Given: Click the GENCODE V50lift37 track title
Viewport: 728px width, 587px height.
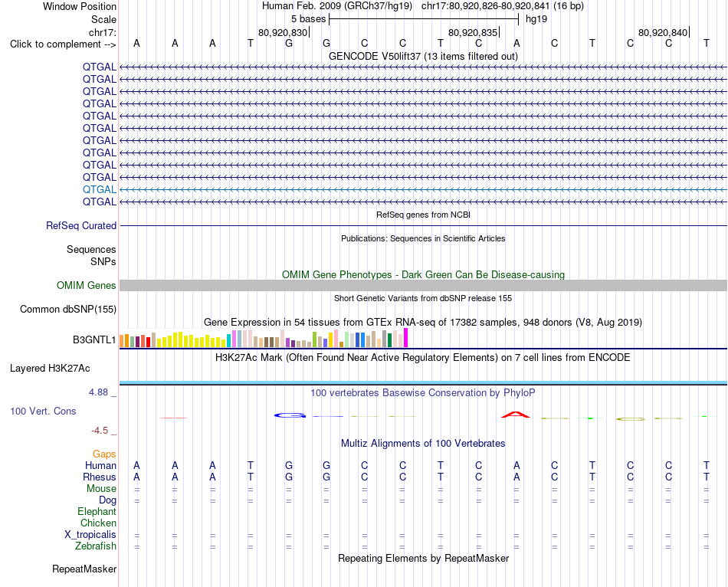Looking at the screenshot, I should tap(423, 56).
